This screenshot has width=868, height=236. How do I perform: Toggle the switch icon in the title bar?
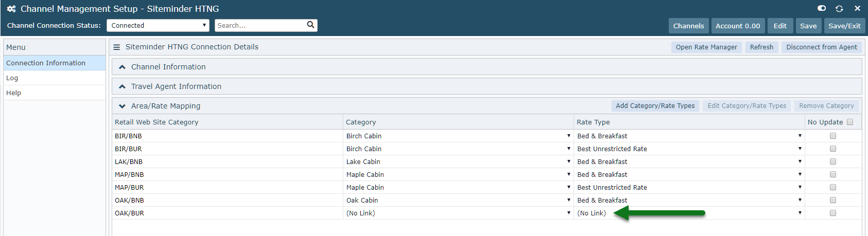click(x=822, y=8)
